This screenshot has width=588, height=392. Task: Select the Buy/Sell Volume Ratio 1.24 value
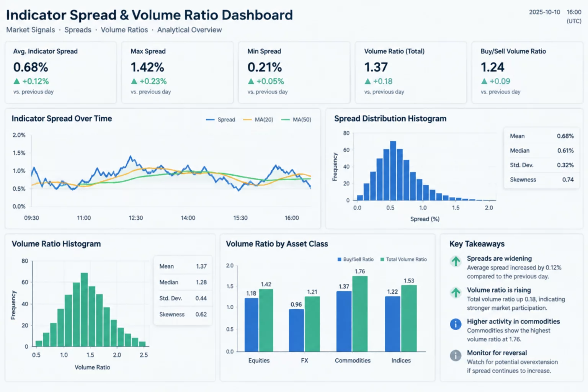coord(493,67)
